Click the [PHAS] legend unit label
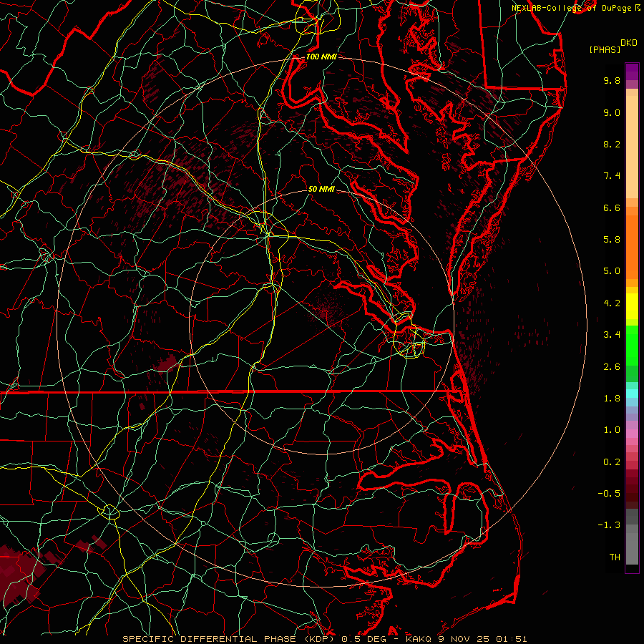 coord(605,50)
